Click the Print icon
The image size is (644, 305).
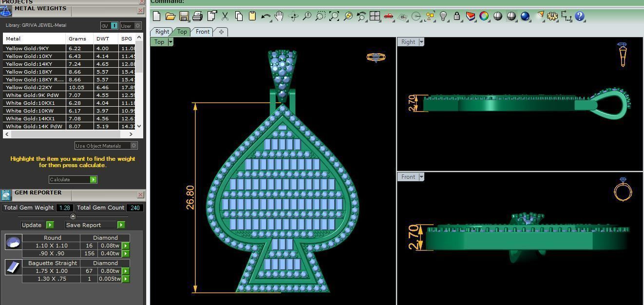pyautogui.click(x=197, y=16)
